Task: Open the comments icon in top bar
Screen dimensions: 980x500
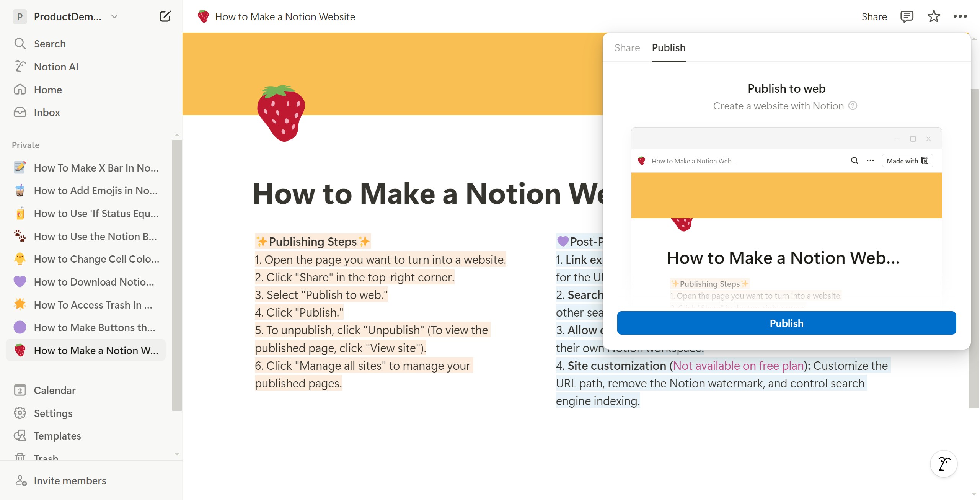Action: point(907,16)
